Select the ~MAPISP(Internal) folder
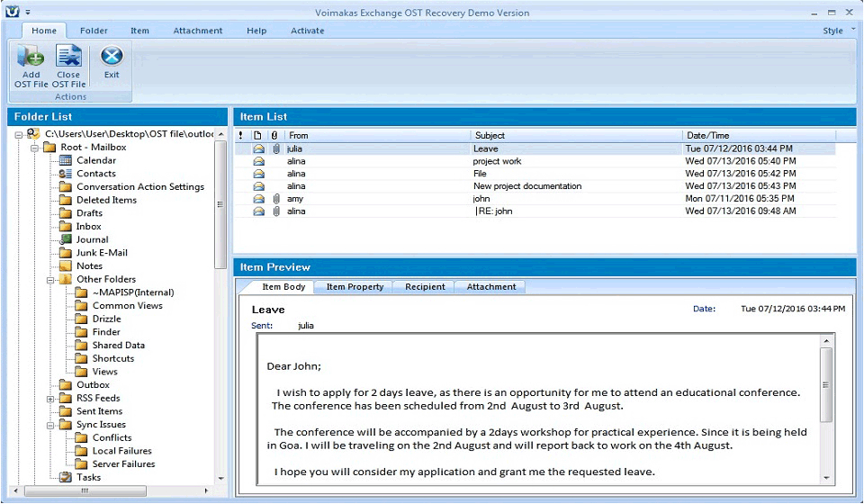The width and height of the screenshot is (864, 504). (x=133, y=292)
